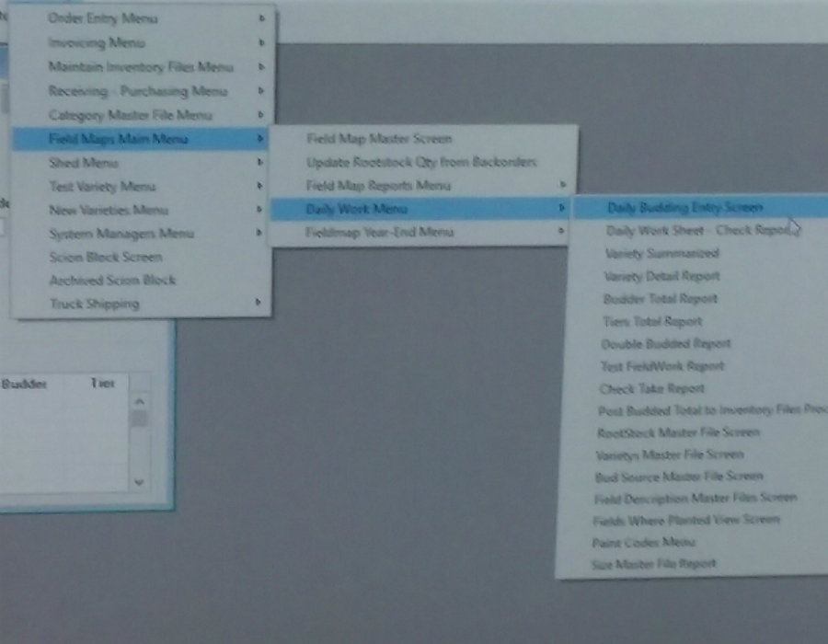
Task: Launch Daily Budding Entry Screen
Action: [684, 208]
